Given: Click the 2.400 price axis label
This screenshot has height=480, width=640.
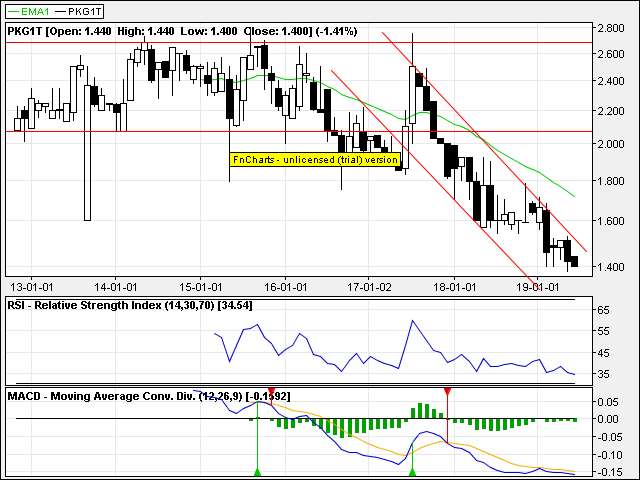Looking at the screenshot, I should pyautogui.click(x=611, y=81).
